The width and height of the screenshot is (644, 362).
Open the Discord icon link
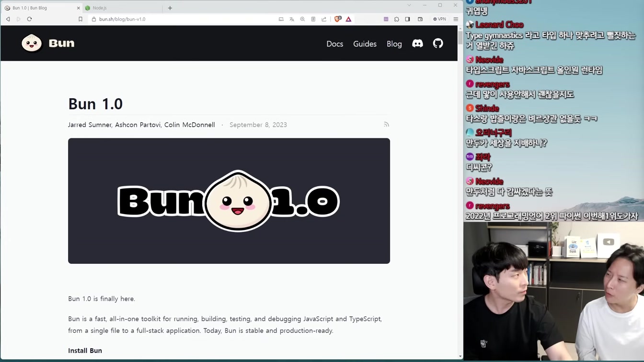(x=418, y=44)
